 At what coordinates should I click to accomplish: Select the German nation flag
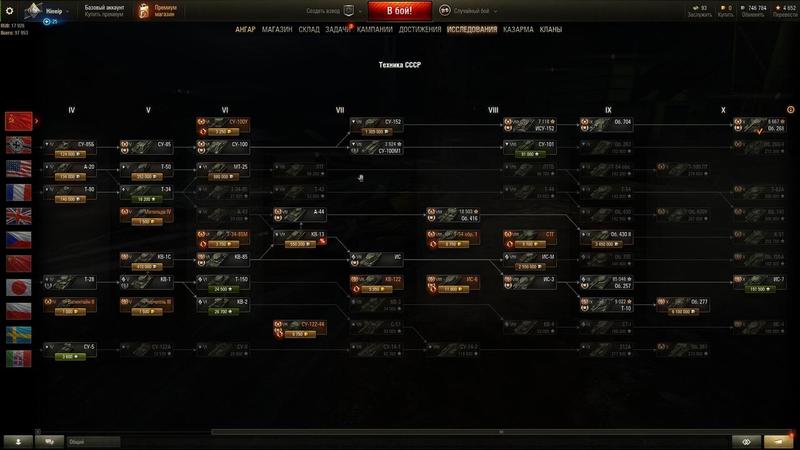point(18,145)
